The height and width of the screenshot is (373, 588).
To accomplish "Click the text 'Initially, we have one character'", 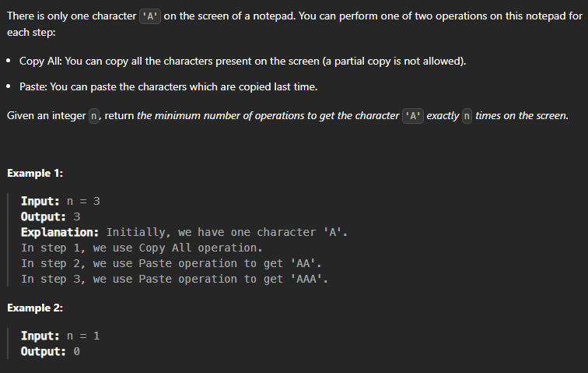I will (211, 233).
